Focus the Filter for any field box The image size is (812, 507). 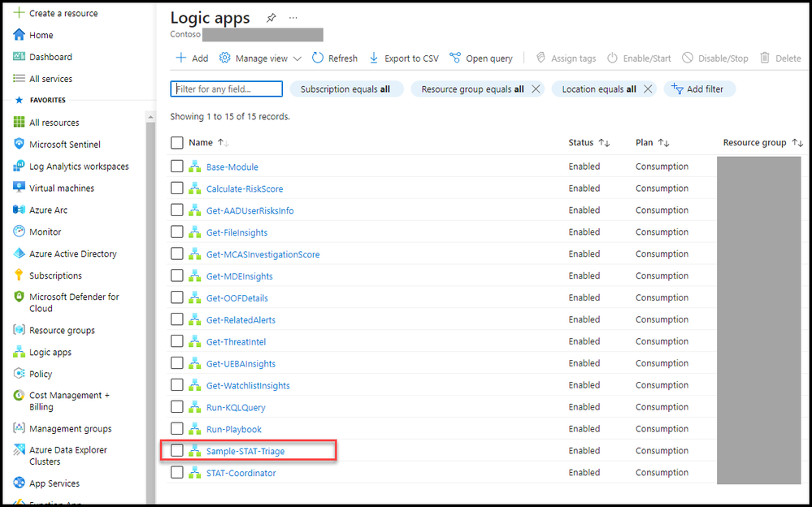pos(226,89)
